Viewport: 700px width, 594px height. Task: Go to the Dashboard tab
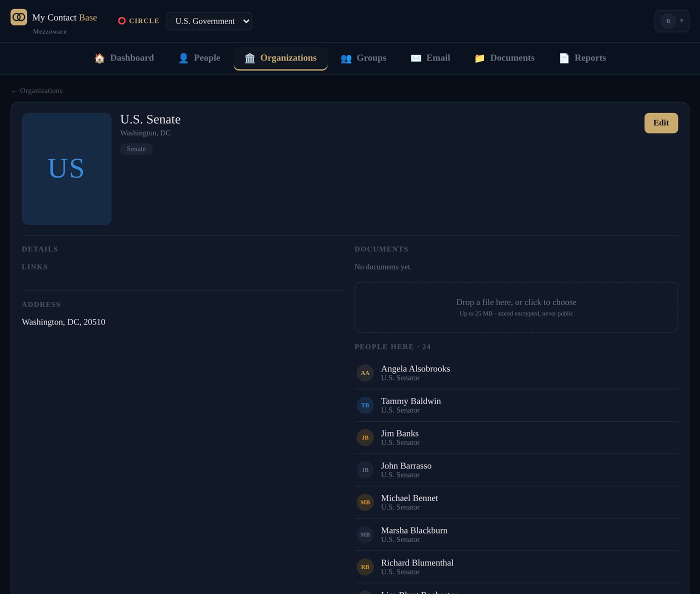[x=124, y=58]
